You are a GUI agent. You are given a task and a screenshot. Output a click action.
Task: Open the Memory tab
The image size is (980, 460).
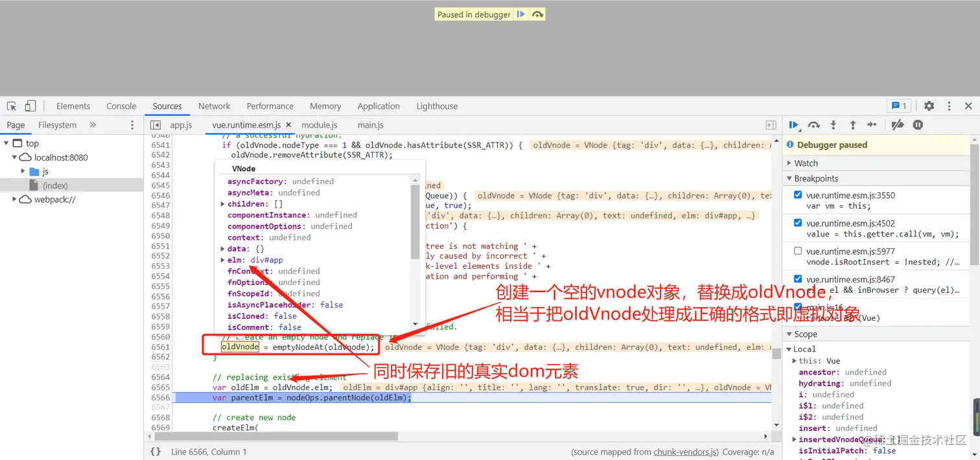tap(325, 106)
